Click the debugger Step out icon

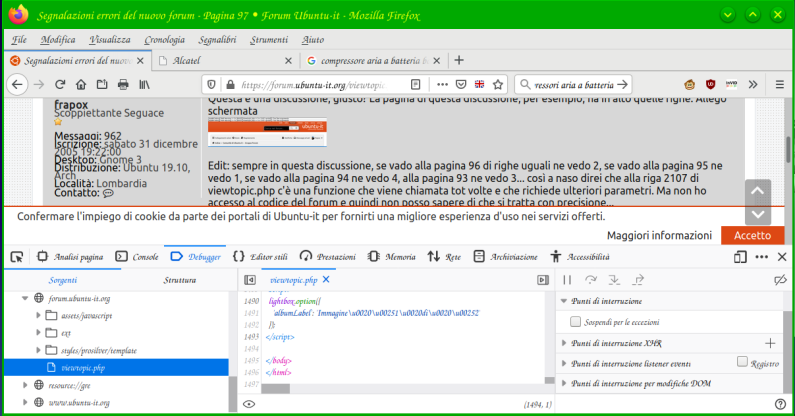click(638, 280)
